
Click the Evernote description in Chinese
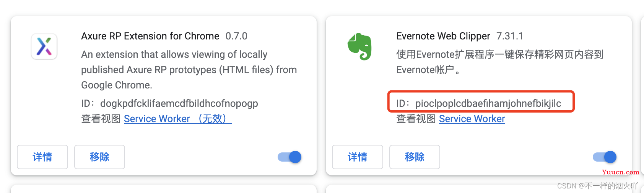tap(500, 62)
